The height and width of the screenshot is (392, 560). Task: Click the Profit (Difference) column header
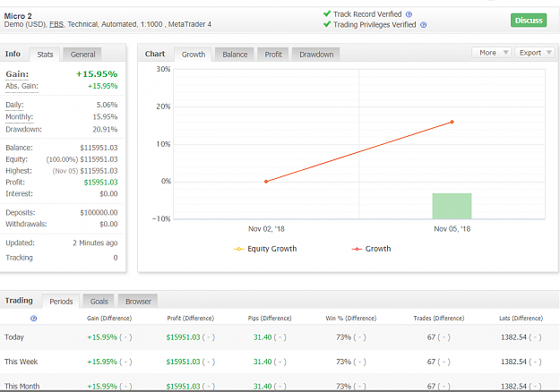[190, 319]
